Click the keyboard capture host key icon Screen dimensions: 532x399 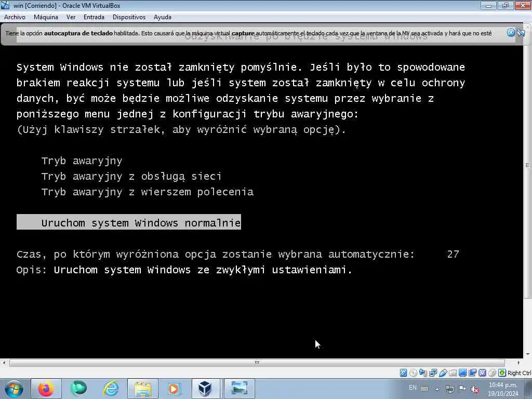pyautogui.click(x=502, y=373)
